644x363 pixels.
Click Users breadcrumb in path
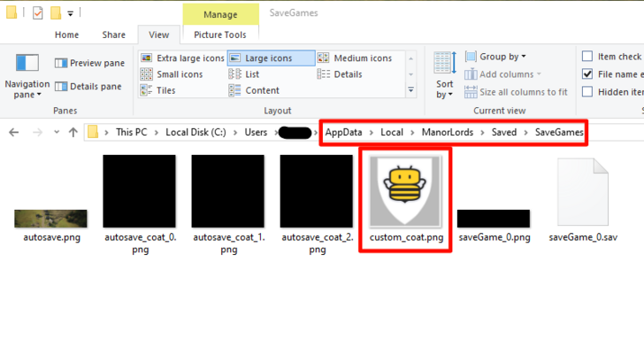point(256,133)
